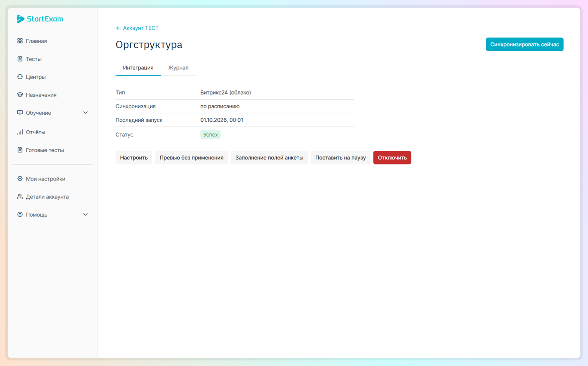The height and width of the screenshot is (366, 588).
Task: Click the StartExam logo
Action: [40, 19]
